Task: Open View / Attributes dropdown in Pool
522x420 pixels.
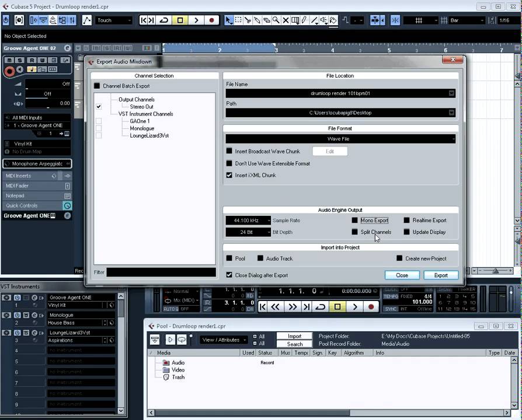Action: (x=224, y=340)
